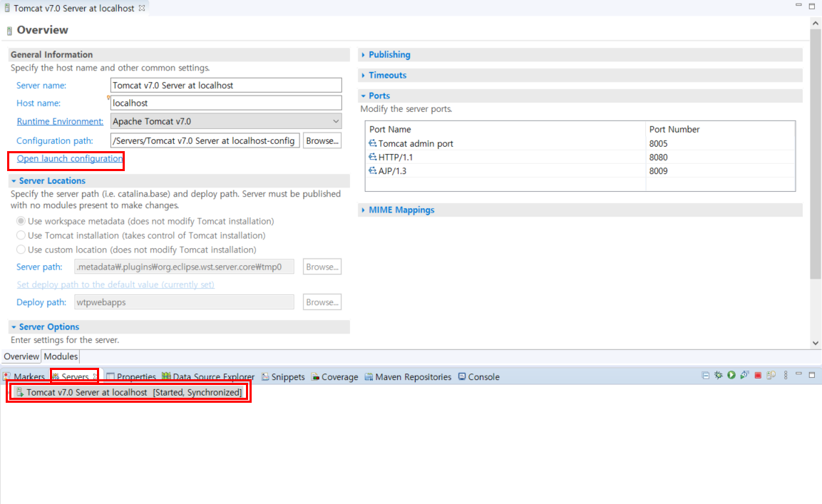Start the server in profile mode
The image size is (822, 504).
tap(744, 376)
